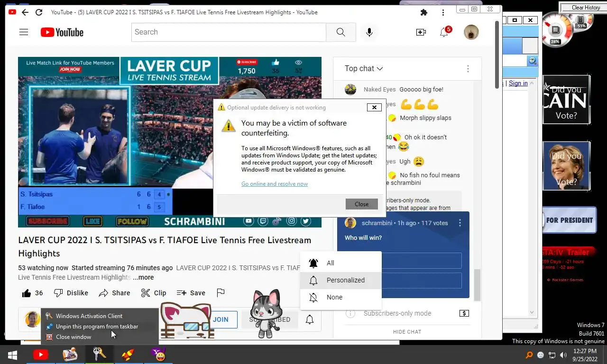Dismiss the dialog with its X button
Screen dimensions: 607x364
(x=374, y=108)
